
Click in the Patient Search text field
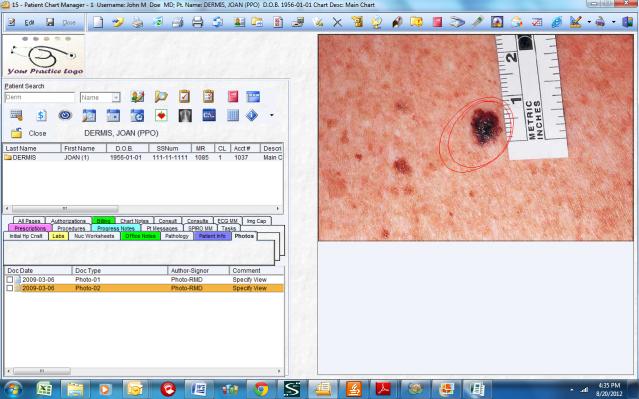(x=40, y=97)
